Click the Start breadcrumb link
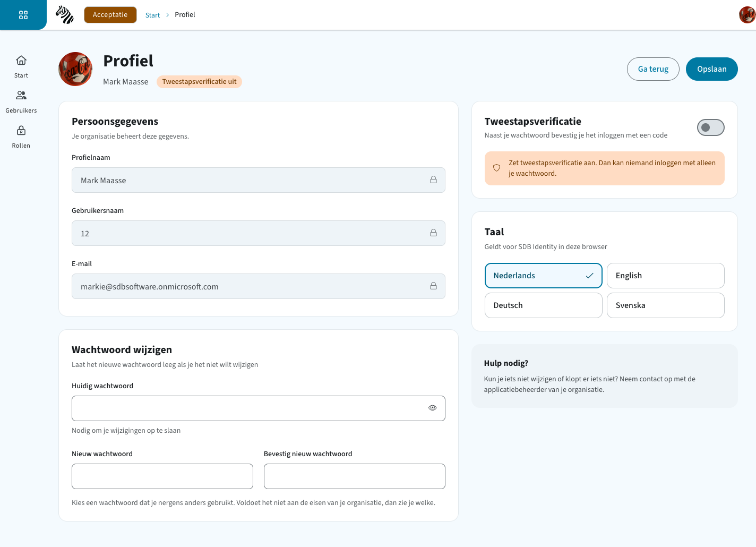Viewport: 756px width, 547px height. [x=152, y=15]
